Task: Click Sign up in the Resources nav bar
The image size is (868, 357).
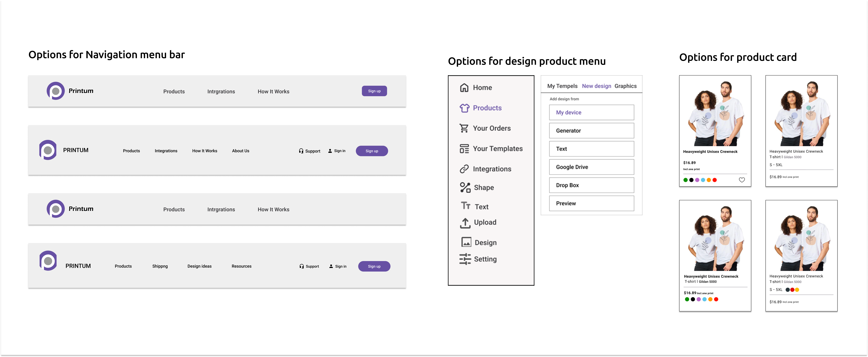Action: (374, 266)
